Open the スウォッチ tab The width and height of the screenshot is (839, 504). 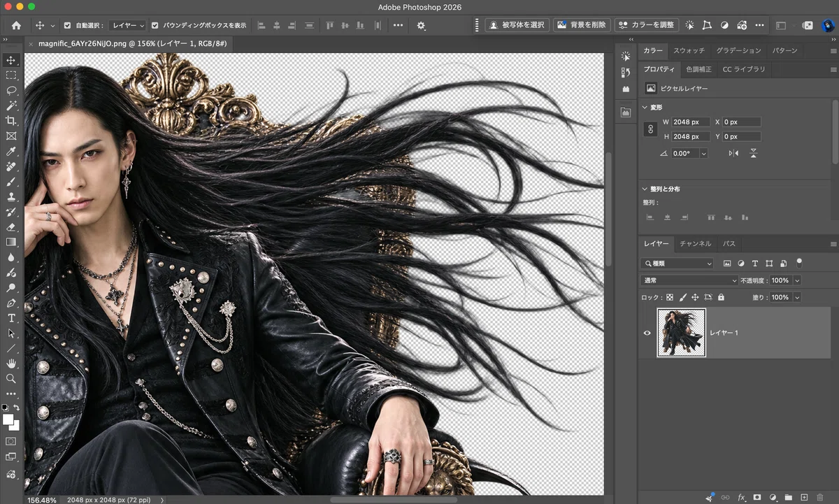click(x=689, y=51)
